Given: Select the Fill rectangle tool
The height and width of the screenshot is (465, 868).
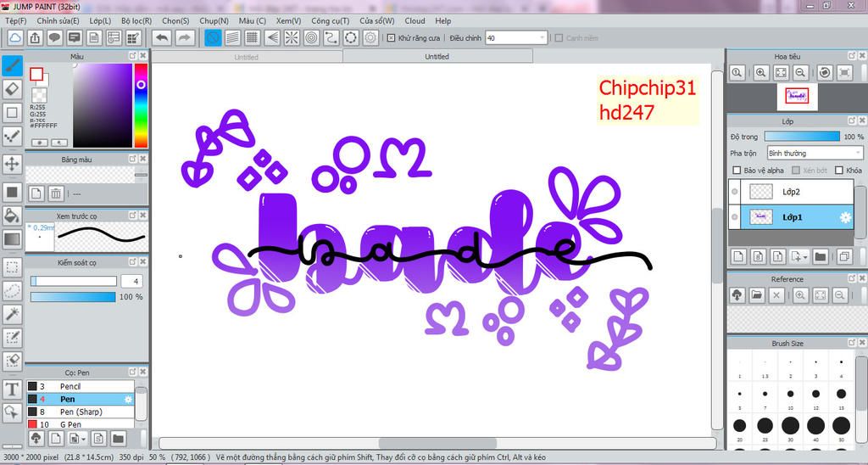Looking at the screenshot, I should click(12, 192).
